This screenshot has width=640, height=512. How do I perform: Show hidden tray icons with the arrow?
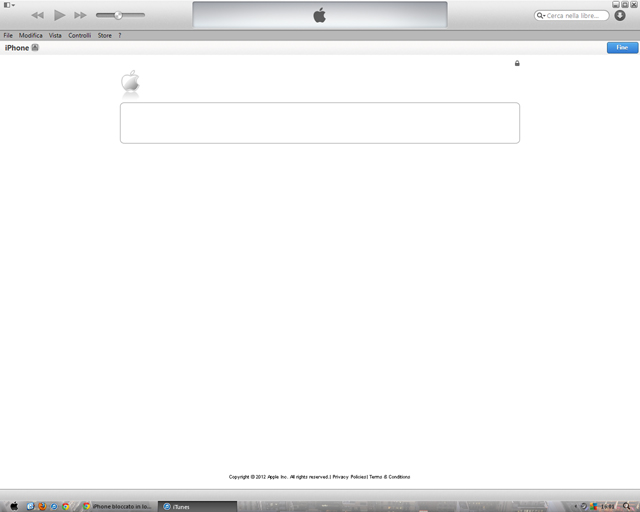pyautogui.click(x=576, y=506)
